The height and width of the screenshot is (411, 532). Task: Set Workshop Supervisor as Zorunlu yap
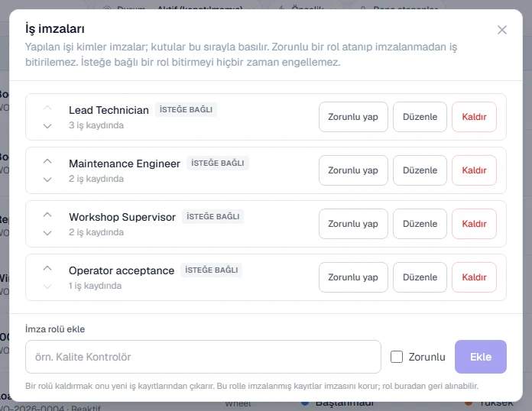click(353, 224)
